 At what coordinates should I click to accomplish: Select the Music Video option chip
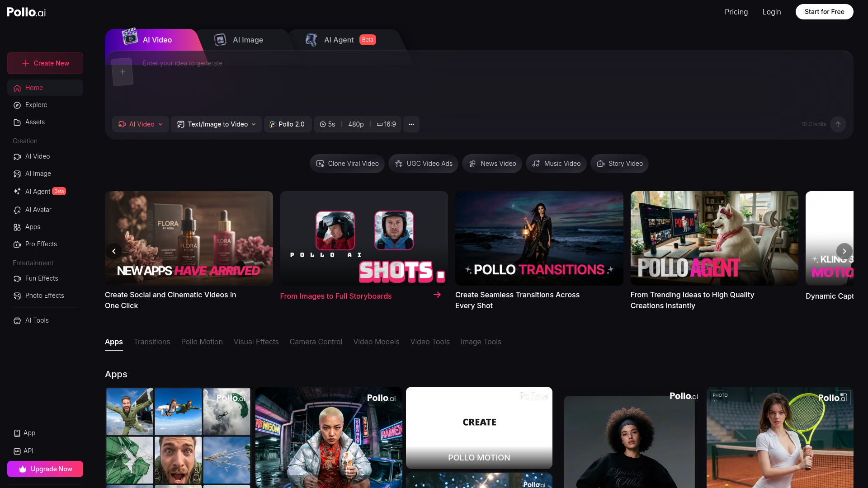coord(556,164)
